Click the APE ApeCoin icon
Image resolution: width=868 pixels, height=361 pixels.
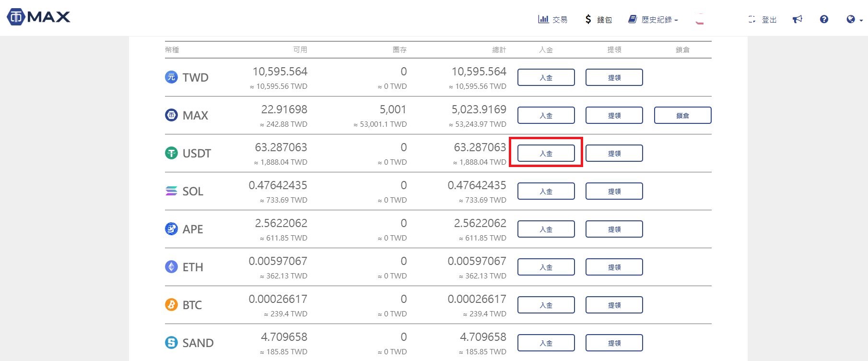coord(171,229)
